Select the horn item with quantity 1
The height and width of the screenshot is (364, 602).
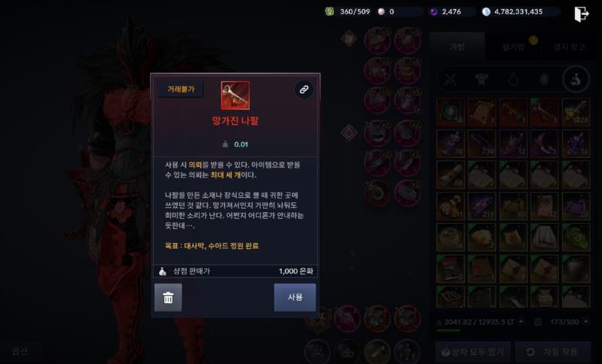click(x=544, y=111)
